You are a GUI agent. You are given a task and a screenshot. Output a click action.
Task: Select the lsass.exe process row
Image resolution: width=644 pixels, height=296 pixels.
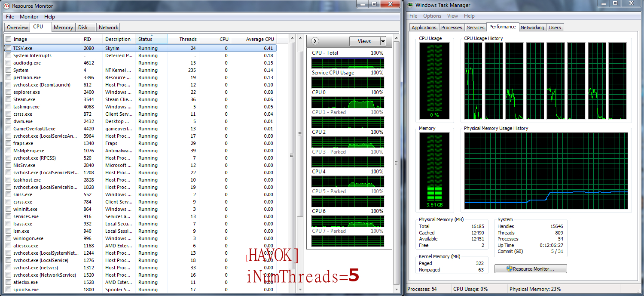tap(140, 224)
